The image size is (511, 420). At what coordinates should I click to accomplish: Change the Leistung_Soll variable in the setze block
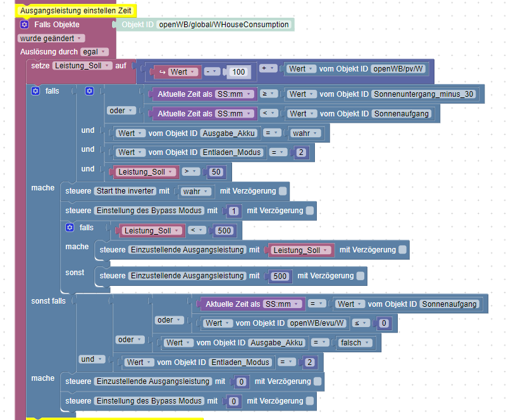point(82,66)
